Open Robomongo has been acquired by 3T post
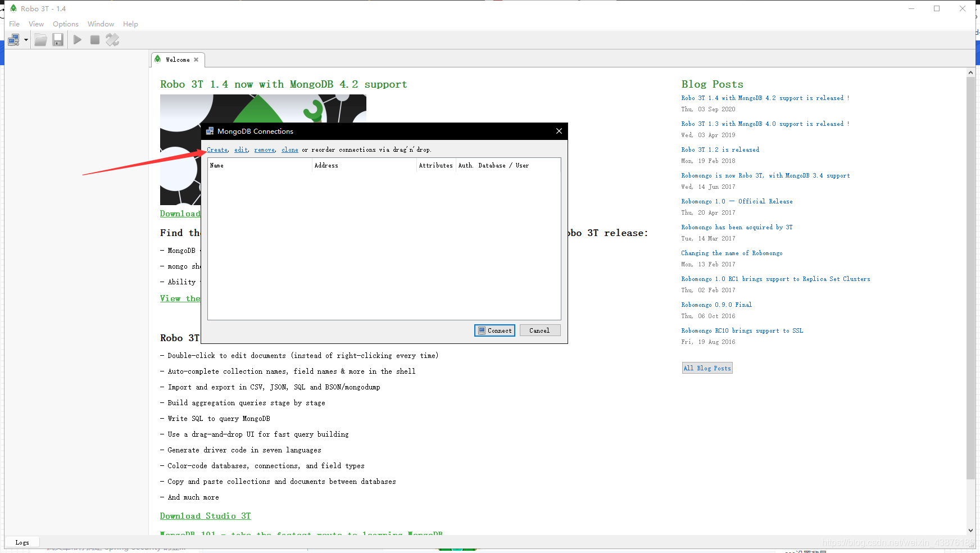 tap(737, 228)
